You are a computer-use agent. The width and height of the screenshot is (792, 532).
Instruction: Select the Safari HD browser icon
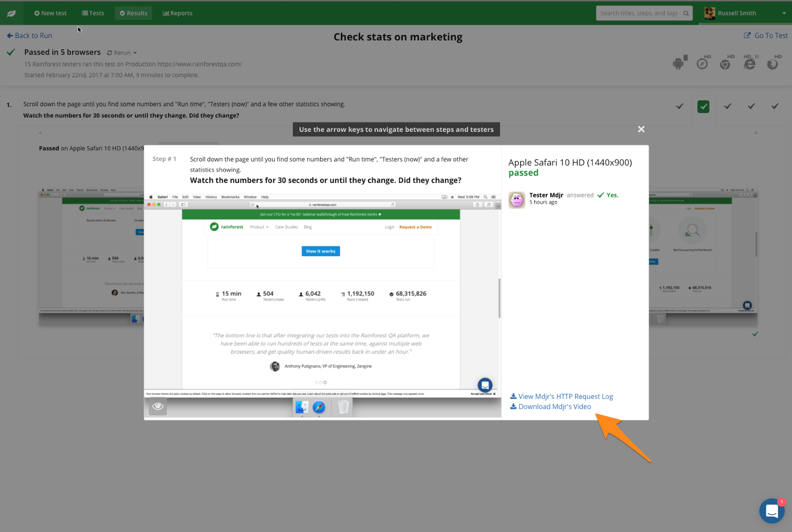tap(703, 63)
